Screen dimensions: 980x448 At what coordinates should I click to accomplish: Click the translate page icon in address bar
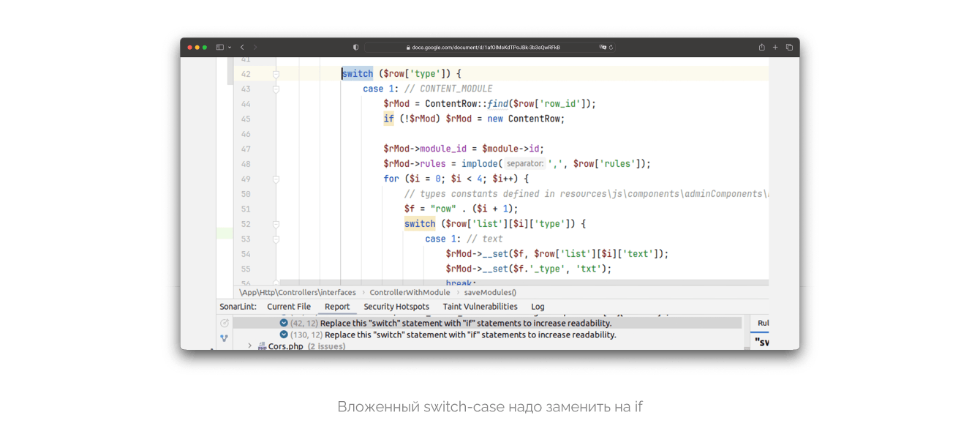603,48
